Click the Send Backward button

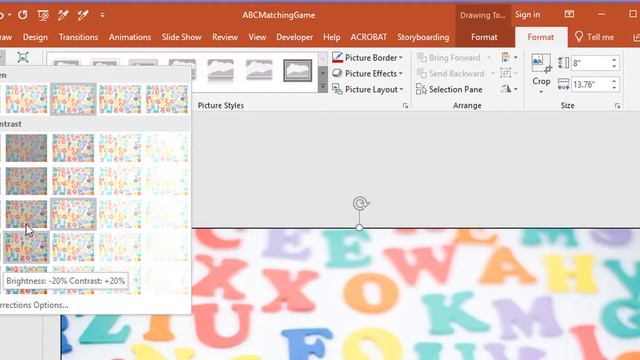point(451,73)
